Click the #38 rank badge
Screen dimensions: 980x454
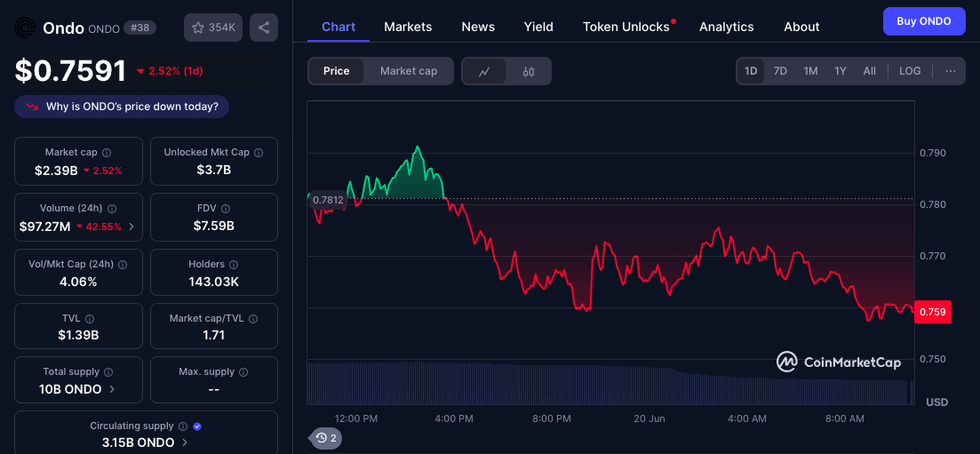[140, 28]
